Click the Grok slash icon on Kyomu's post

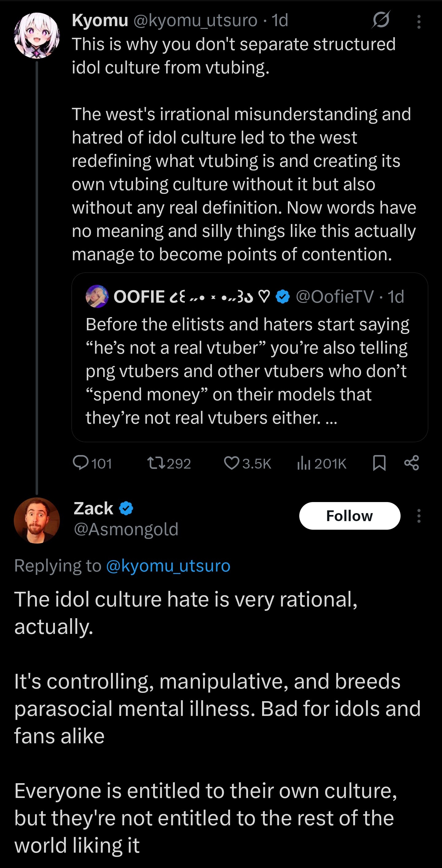coord(381,20)
